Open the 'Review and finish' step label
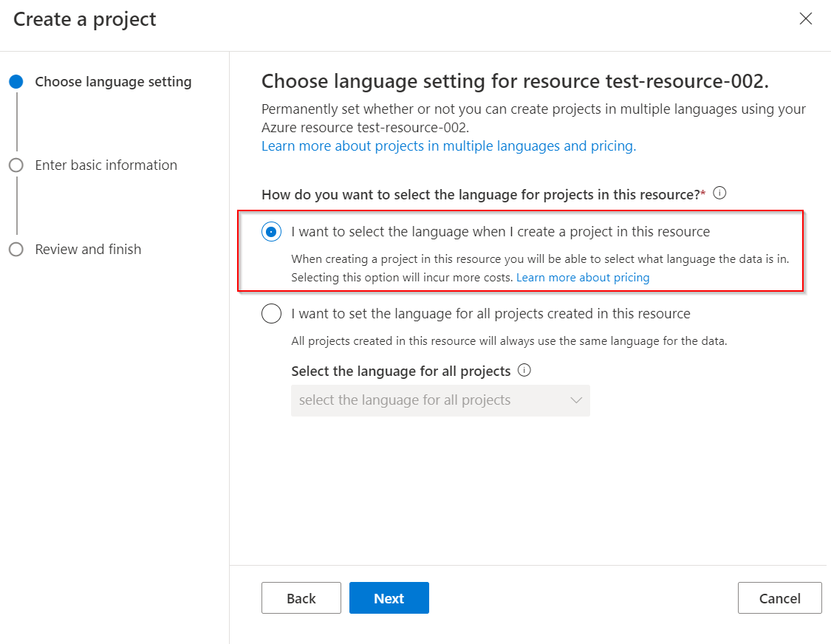 coord(88,250)
